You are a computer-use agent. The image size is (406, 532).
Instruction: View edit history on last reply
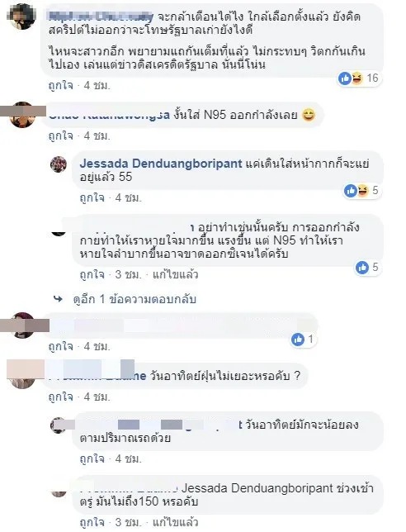click(175, 522)
